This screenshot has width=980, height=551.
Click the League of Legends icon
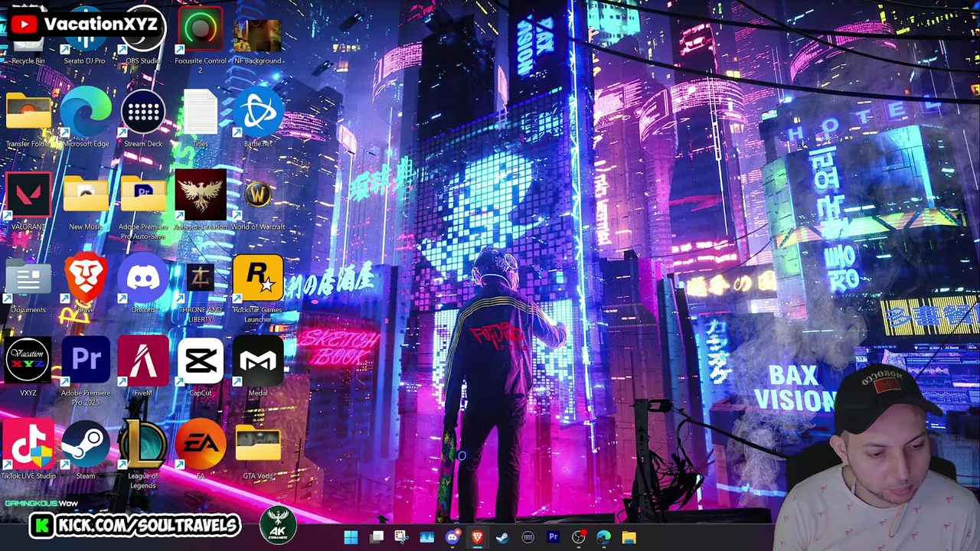click(143, 453)
